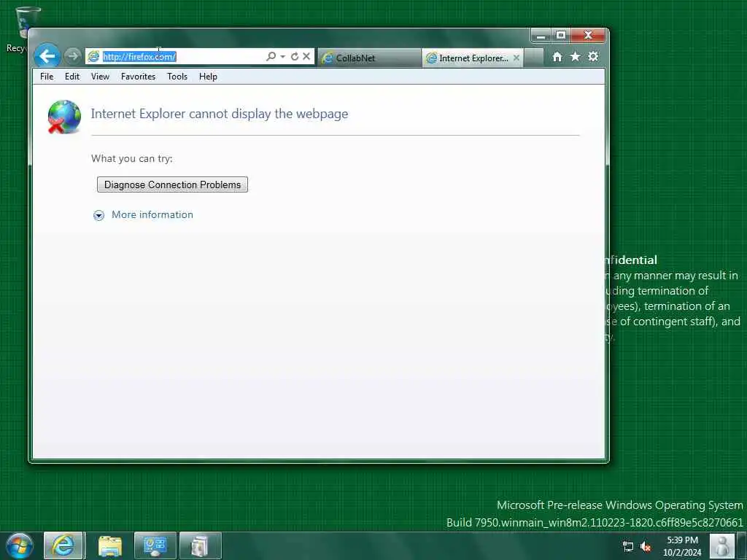Maximize the Internet Explorer window
The height and width of the screenshot is (560, 747).
561,36
